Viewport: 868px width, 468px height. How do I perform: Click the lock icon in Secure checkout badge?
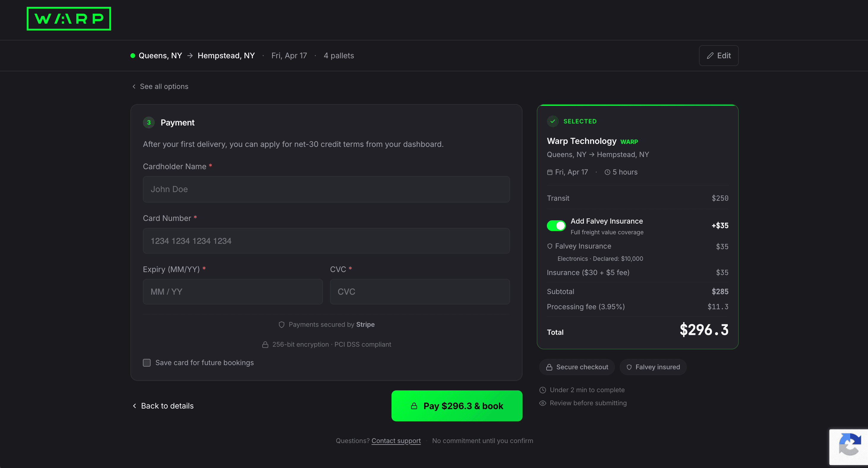click(549, 367)
